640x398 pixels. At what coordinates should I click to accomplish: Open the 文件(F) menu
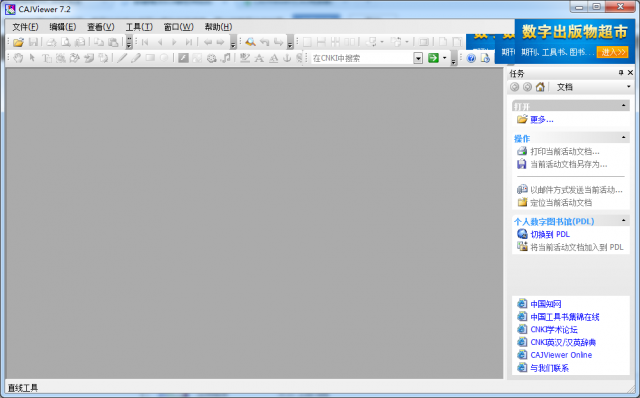[25, 27]
